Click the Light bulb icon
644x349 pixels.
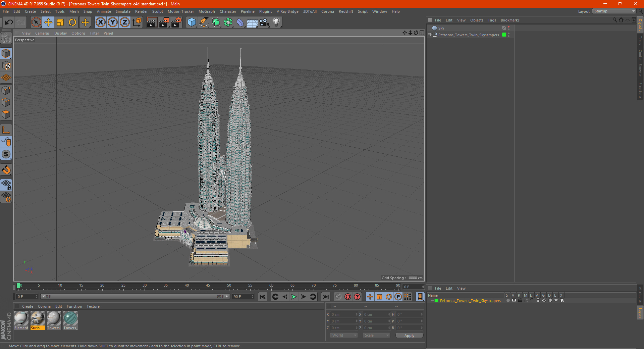tap(276, 22)
